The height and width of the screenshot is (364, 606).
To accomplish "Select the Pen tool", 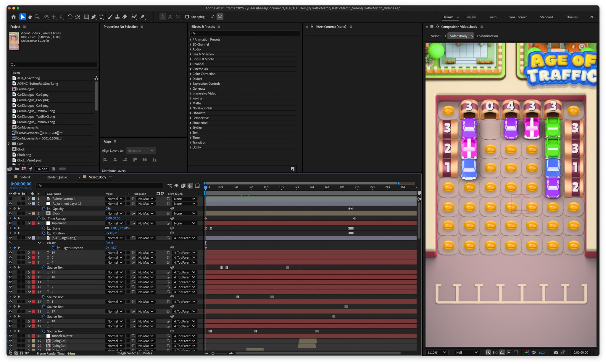I will pyautogui.click(x=94, y=17).
